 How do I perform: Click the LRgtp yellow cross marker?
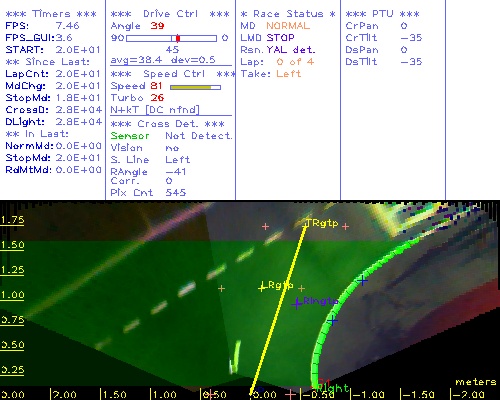pyautogui.click(x=262, y=288)
